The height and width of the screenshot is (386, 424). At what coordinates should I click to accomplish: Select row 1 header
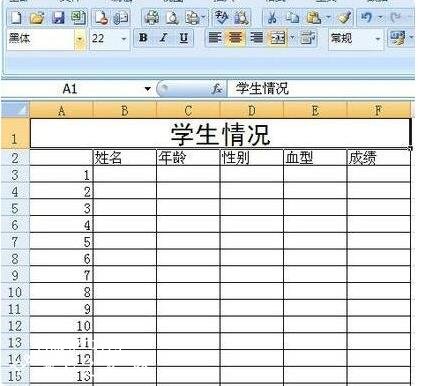click(15, 133)
